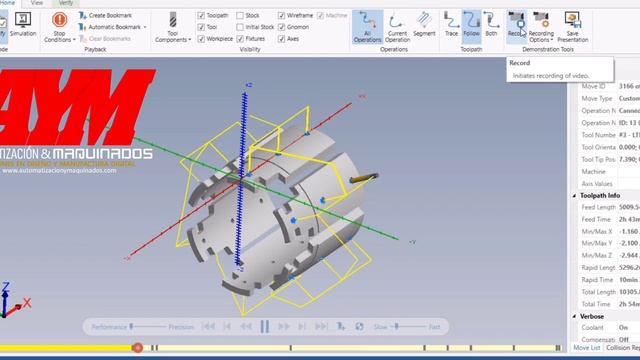The width and height of the screenshot is (640, 360).
Task: Open the Home ribbon tab
Action: point(7,3)
